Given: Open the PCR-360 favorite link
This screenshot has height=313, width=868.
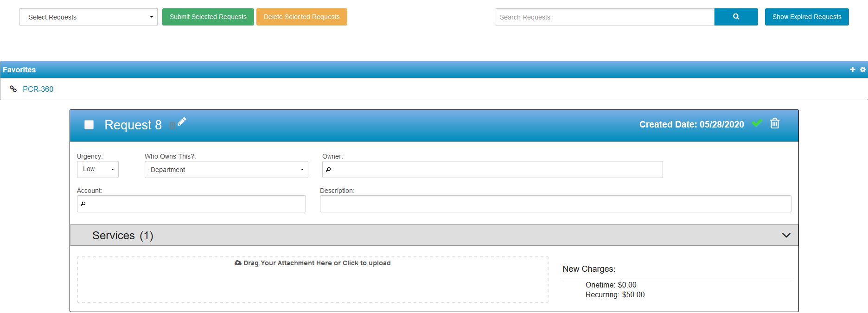Looking at the screenshot, I should (x=38, y=89).
